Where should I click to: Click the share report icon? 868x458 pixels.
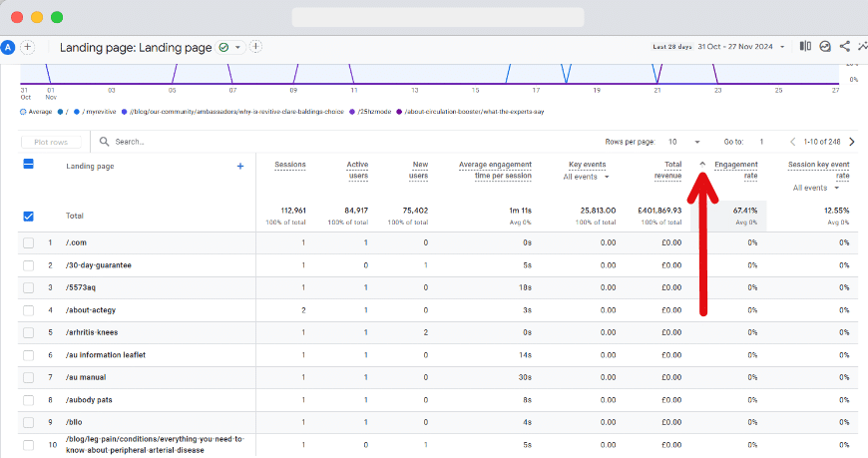click(844, 47)
